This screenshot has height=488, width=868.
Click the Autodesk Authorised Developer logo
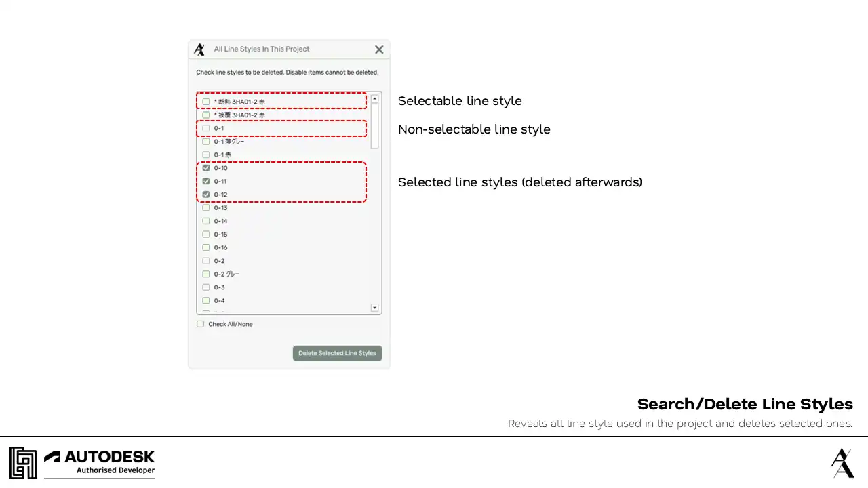100,463
